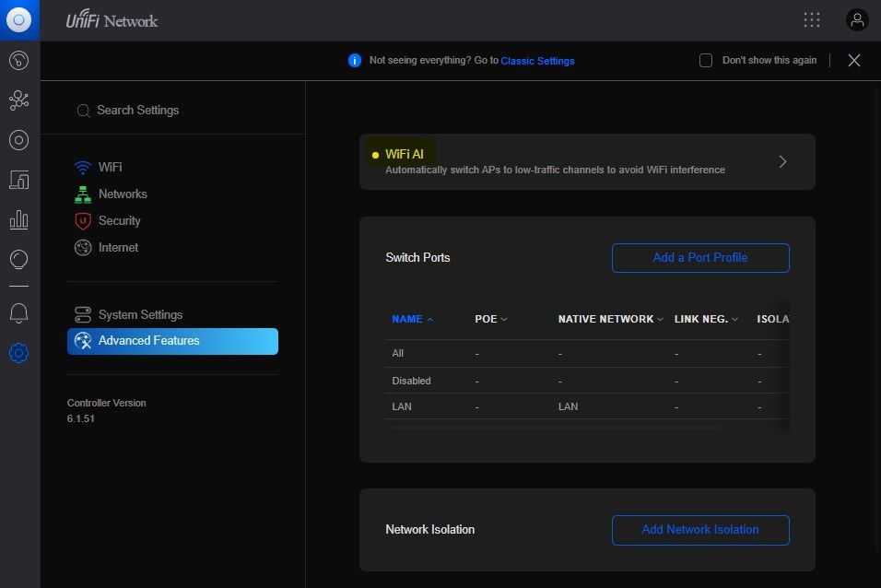Click the Switch Ports table horizontal scrollbar
Viewport: 881px width, 588px height.
point(557,428)
